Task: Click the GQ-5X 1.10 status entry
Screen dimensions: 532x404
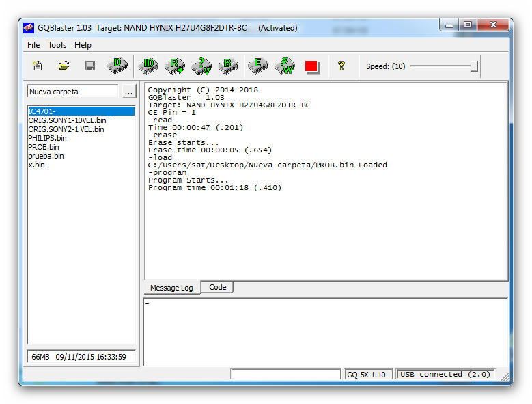Action: pyautogui.click(x=368, y=375)
